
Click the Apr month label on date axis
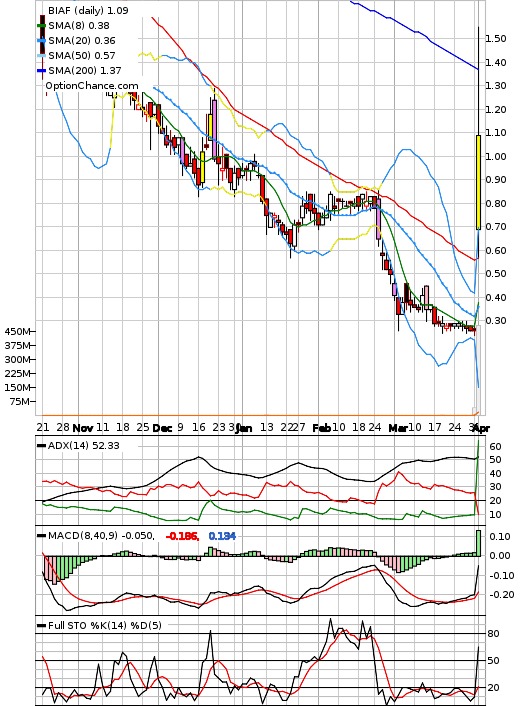click(481, 427)
